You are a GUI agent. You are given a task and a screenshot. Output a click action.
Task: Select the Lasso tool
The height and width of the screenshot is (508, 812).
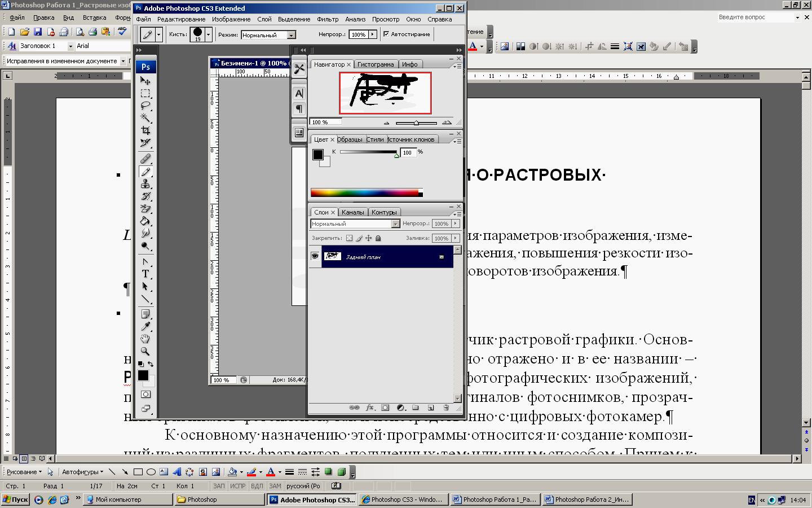click(x=145, y=106)
